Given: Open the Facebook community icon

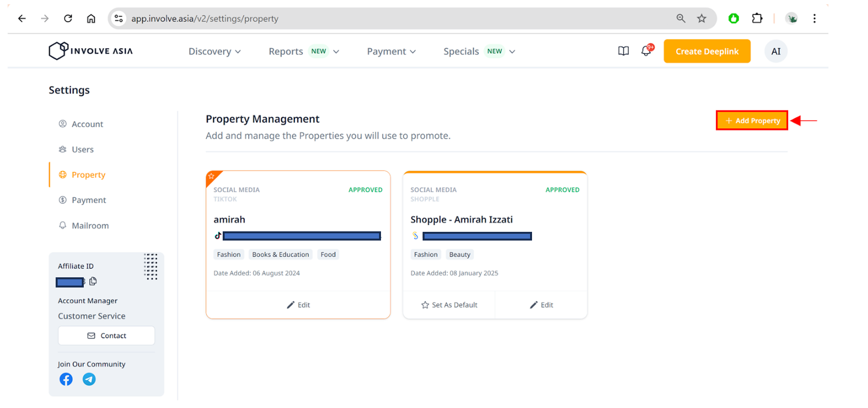Looking at the screenshot, I should click(x=66, y=379).
